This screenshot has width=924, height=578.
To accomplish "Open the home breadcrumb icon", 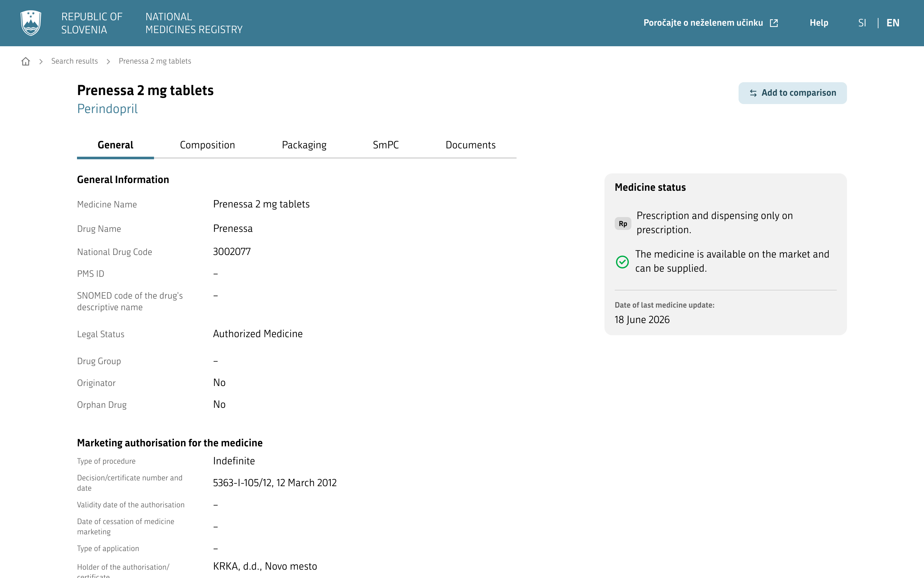I will pyautogui.click(x=26, y=62).
